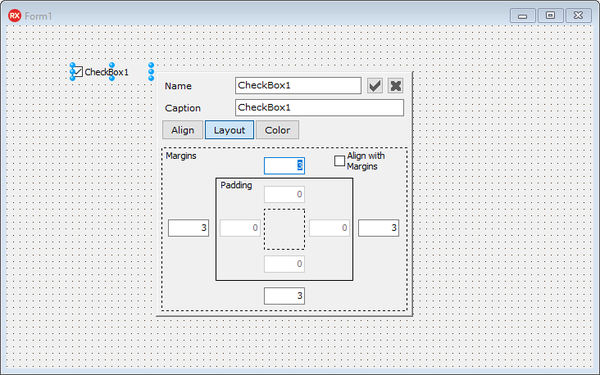The height and width of the screenshot is (375, 600).
Task: Click the Form1 title text
Action: pos(38,16)
